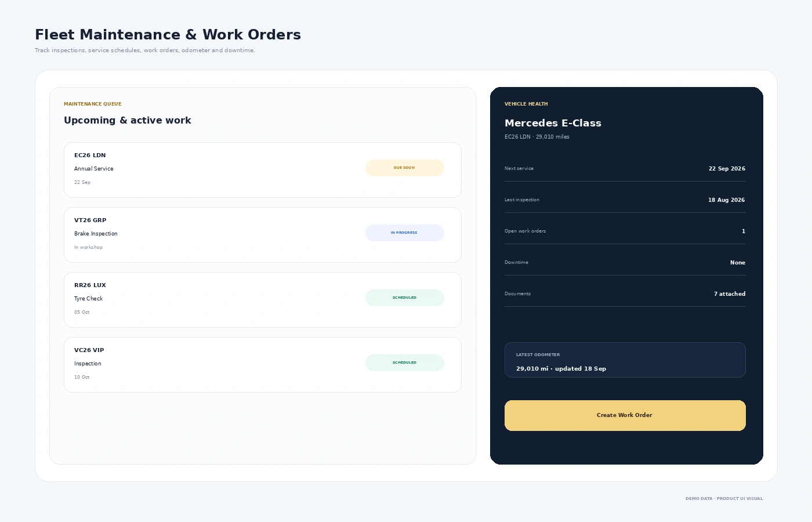
Task: Click the 'Brake Inspection' text
Action: click(x=96, y=234)
